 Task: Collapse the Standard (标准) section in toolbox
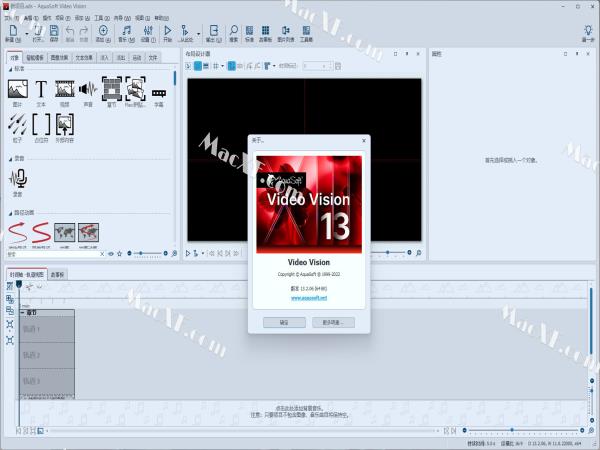pyautogui.click(x=10, y=69)
